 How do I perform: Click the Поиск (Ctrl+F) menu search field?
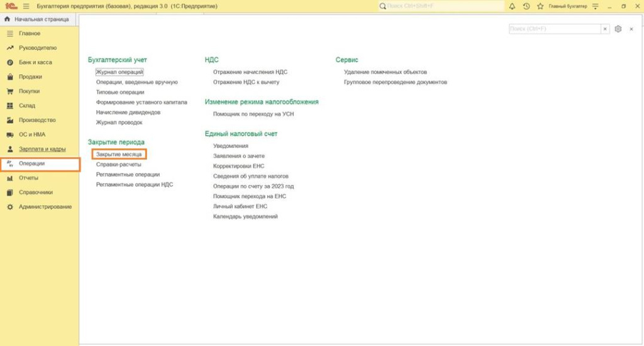554,29
